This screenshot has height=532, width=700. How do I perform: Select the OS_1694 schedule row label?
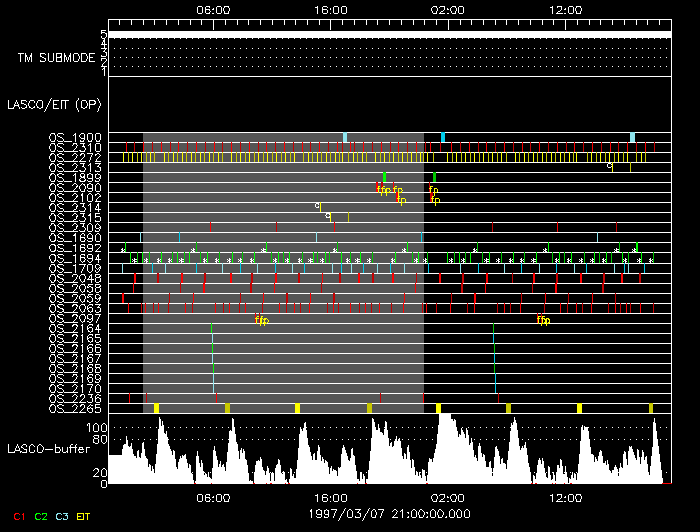(x=74, y=258)
